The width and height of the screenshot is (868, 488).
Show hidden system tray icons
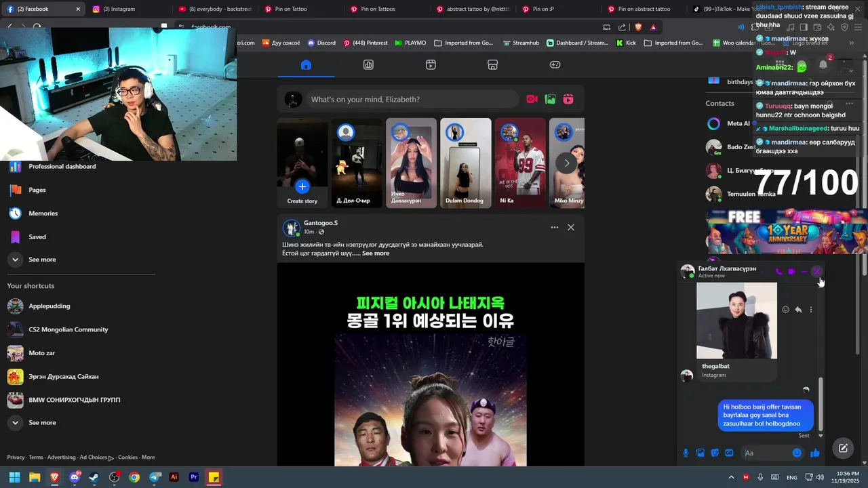[x=731, y=477]
